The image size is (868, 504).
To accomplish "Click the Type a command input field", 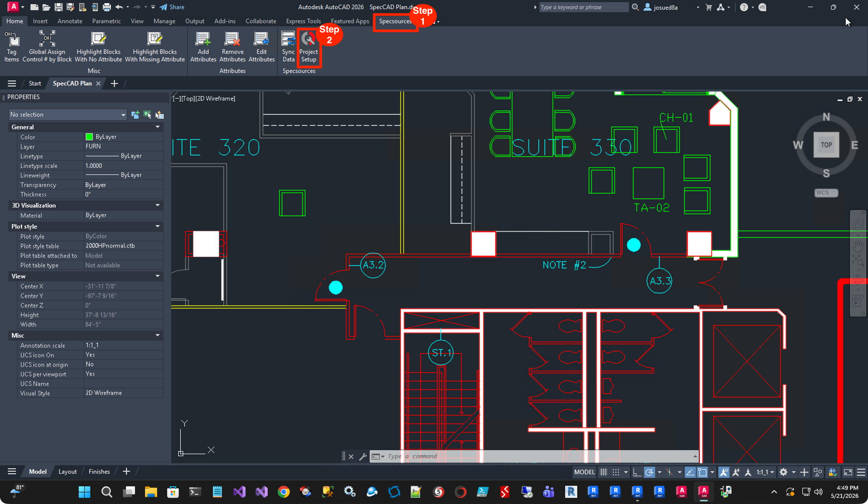I will (538, 456).
